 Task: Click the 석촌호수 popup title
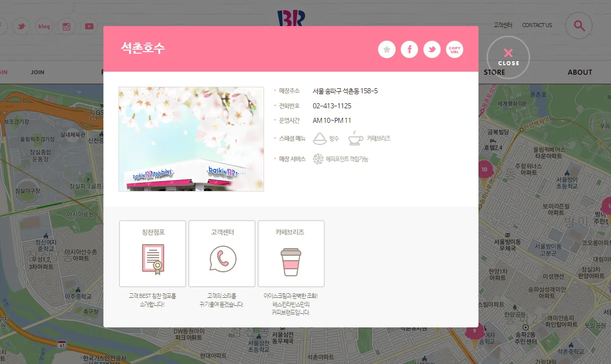tap(143, 48)
